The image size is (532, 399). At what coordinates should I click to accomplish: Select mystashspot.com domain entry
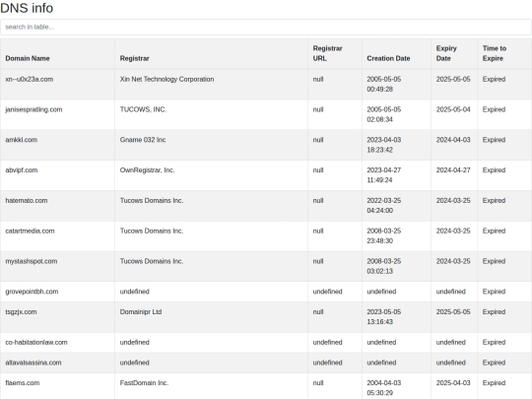click(32, 261)
